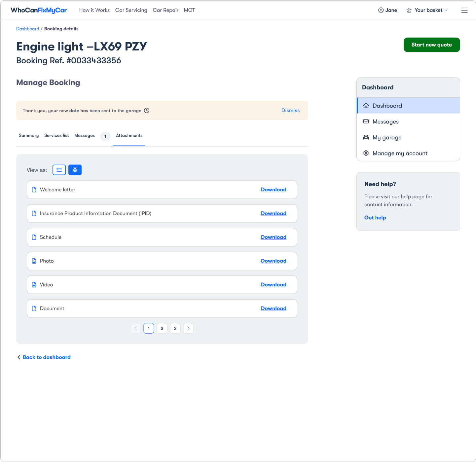Go to page 3 of attachments

pos(175,328)
